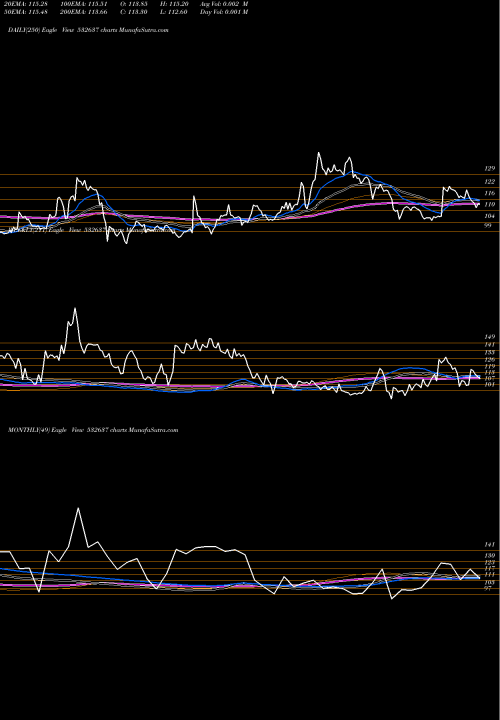Image resolution: width=500 pixels, height=720 pixels.
Task: Click the 20EMA: 115.28 value
Action: [x=26, y=4]
